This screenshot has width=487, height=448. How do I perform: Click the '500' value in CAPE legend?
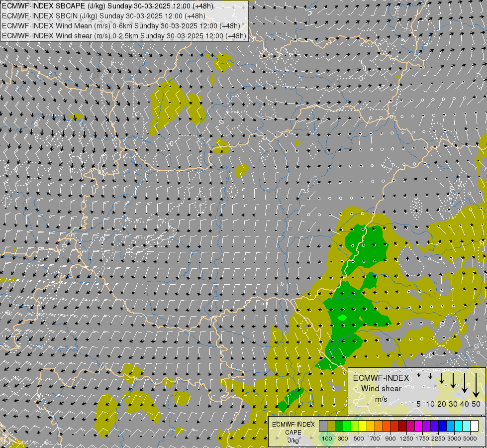click(359, 439)
